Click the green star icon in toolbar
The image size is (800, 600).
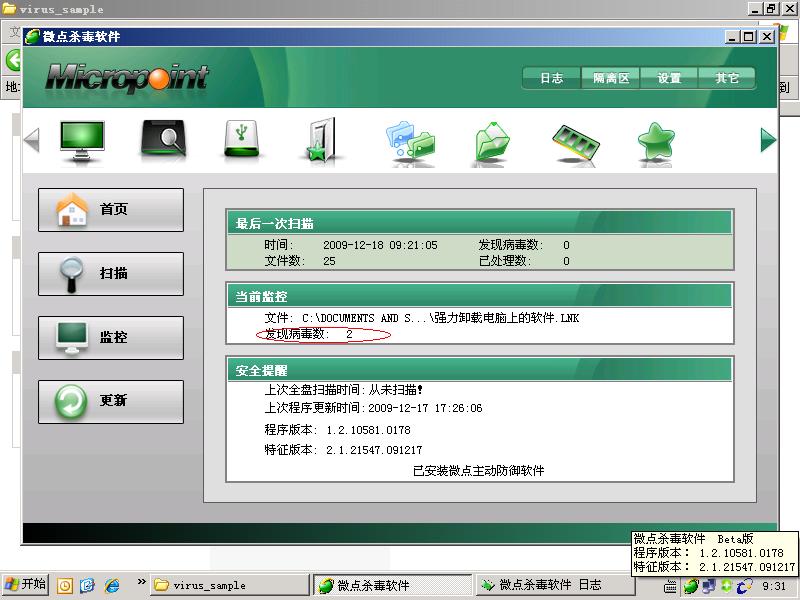tap(656, 141)
